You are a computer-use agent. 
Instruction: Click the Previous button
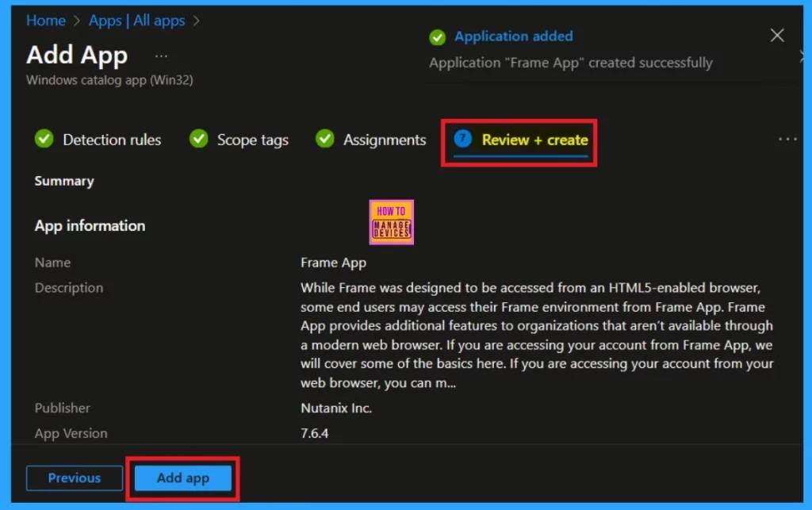75,478
